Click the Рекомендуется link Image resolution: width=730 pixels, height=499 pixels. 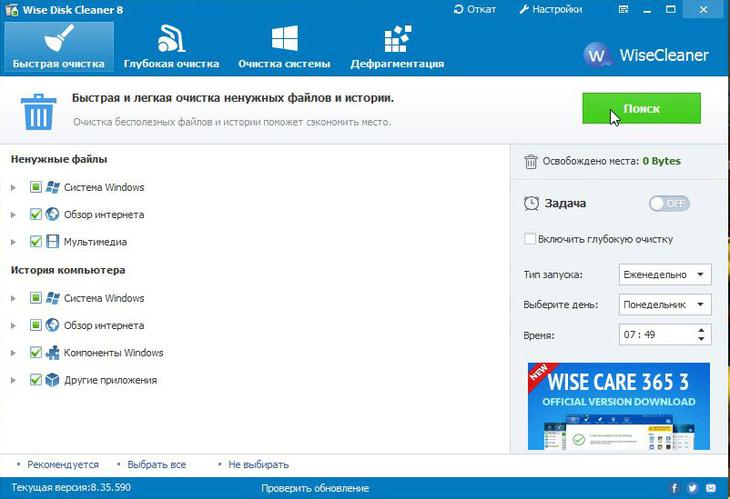click(x=63, y=465)
